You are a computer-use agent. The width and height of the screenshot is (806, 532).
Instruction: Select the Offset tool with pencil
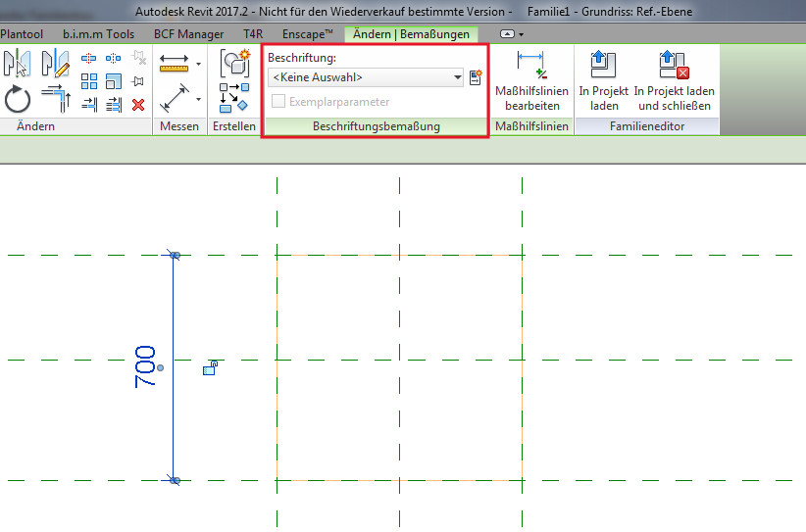[54, 64]
